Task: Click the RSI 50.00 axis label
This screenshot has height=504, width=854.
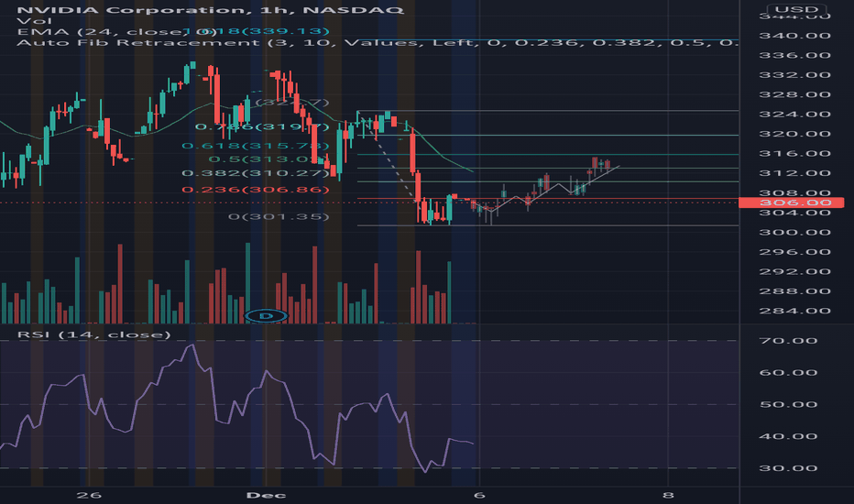Action: 788,404
